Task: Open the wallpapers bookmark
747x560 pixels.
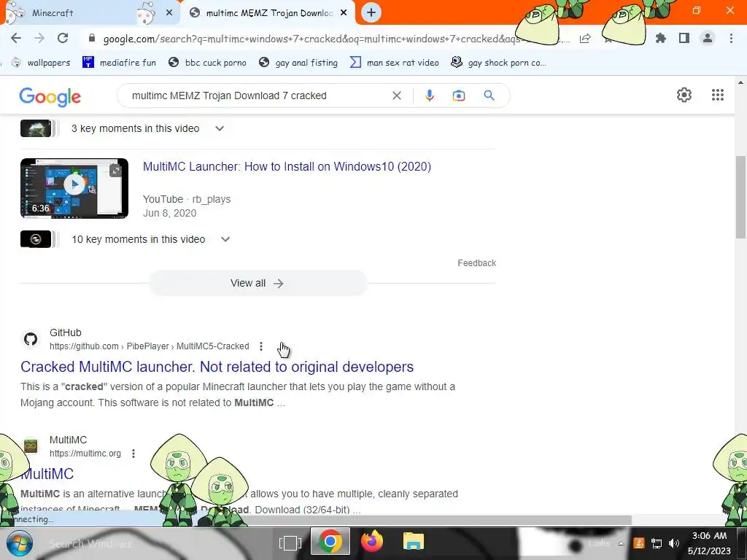Action: (x=41, y=63)
